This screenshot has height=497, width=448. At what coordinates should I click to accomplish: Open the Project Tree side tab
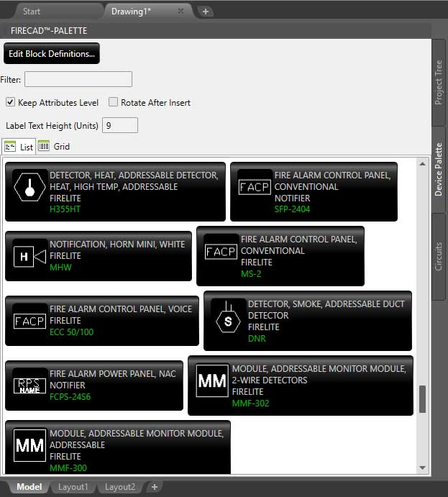point(439,83)
